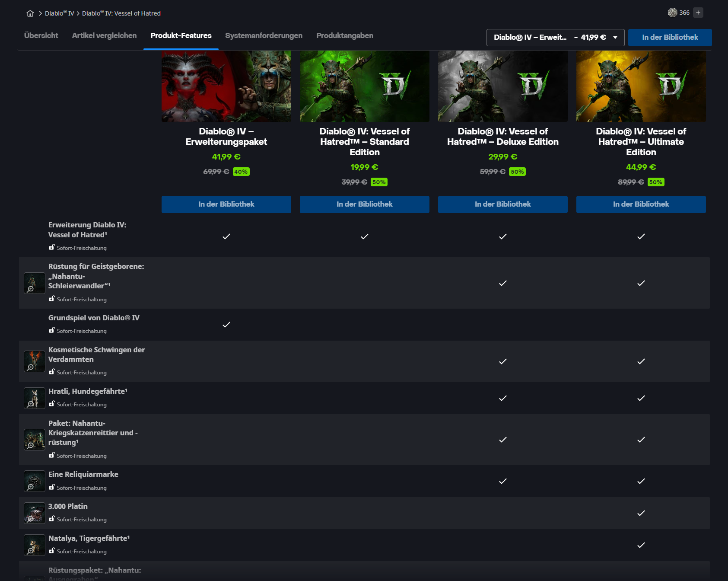This screenshot has height=581, width=728.
Task: Click unlock icon under Grundspiel von Diablo IV
Action: pyautogui.click(x=52, y=330)
